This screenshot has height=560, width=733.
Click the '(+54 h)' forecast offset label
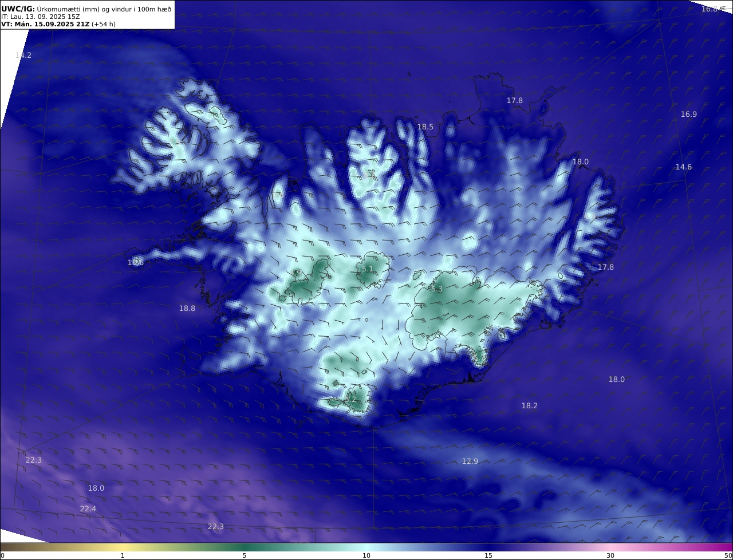104,24
